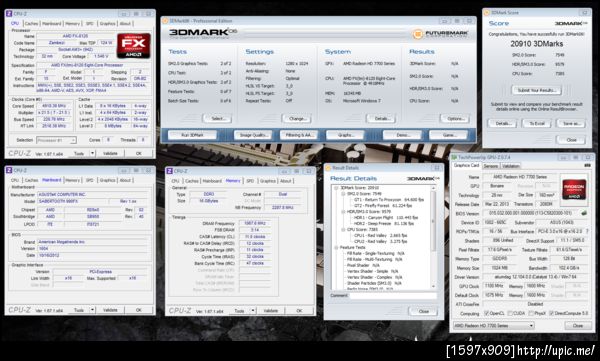Click Close button in GPU-Z window
Viewport: 600px width, 361px height.
tap(578, 325)
